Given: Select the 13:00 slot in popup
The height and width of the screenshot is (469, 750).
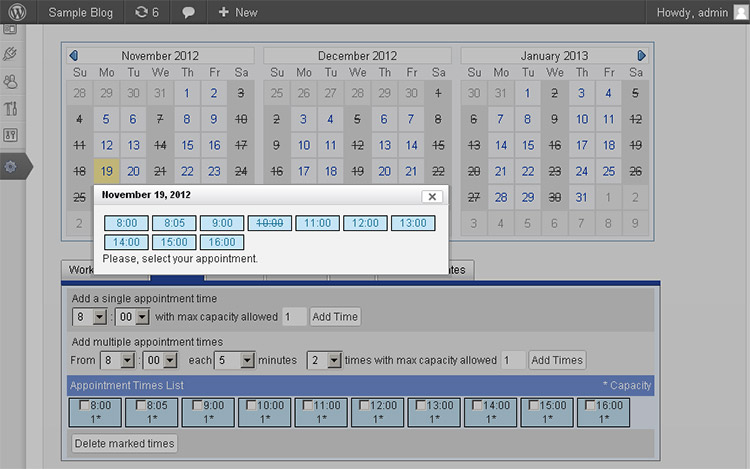Looking at the screenshot, I should pos(413,223).
